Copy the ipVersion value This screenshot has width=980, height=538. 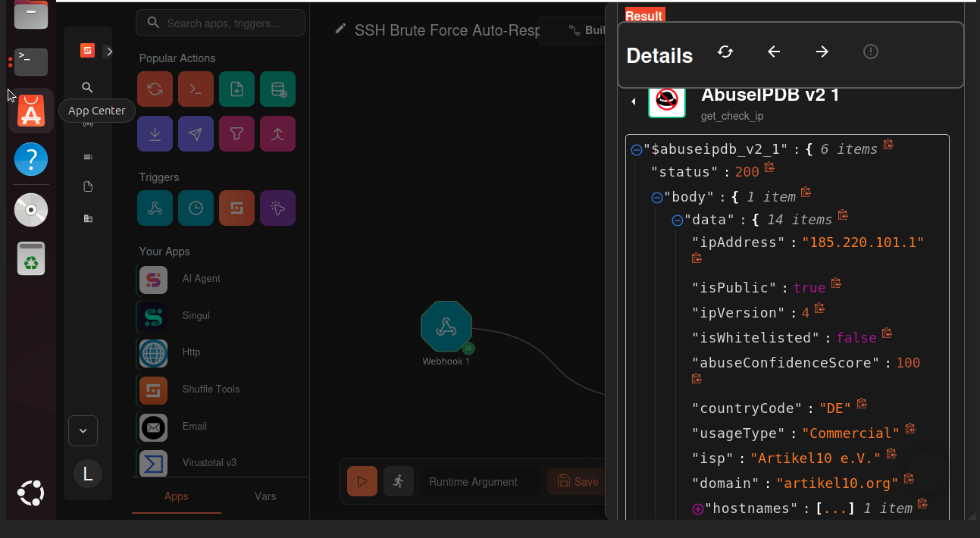pyautogui.click(x=819, y=308)
